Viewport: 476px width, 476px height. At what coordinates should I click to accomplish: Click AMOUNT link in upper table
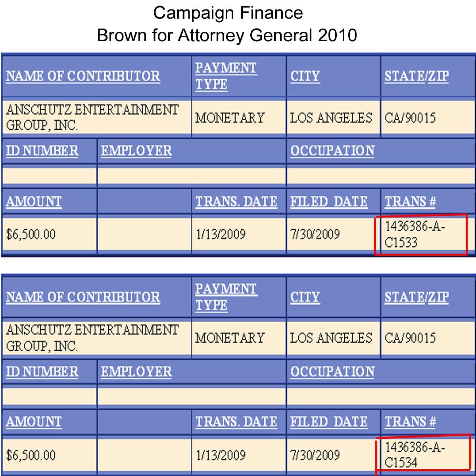(x=34, y=202)
